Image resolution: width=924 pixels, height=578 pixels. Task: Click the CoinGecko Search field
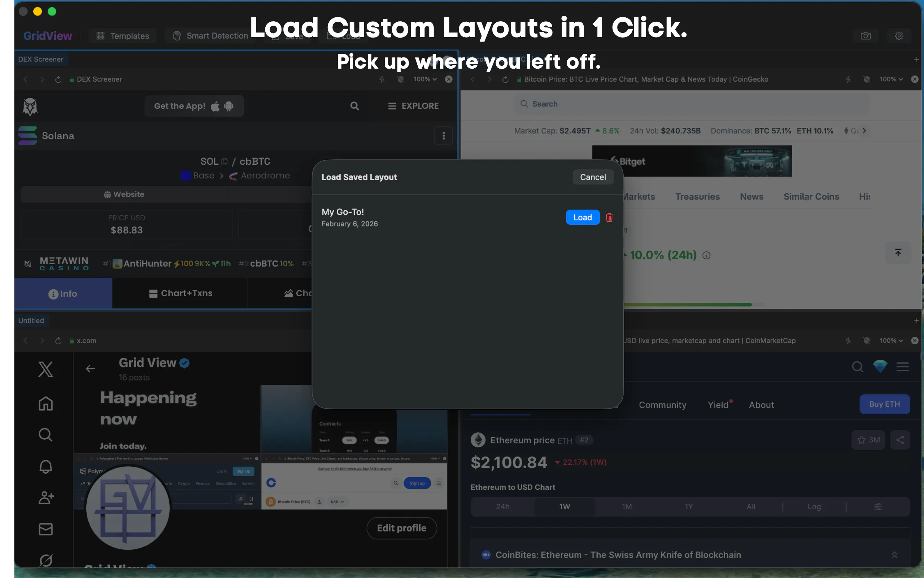point(693,104)
